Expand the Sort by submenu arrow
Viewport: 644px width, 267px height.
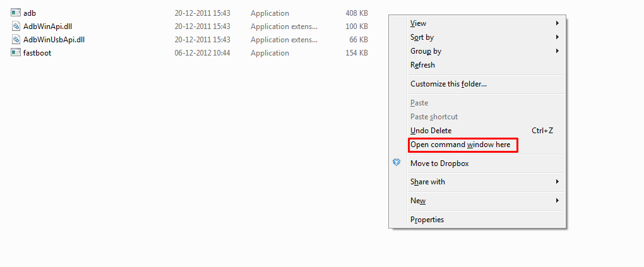click(558, 37)
